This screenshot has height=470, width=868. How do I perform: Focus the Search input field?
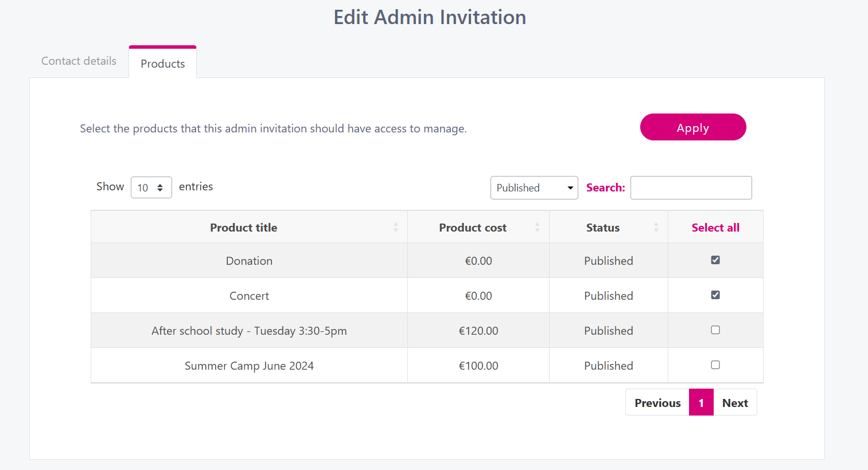point(691,188)
